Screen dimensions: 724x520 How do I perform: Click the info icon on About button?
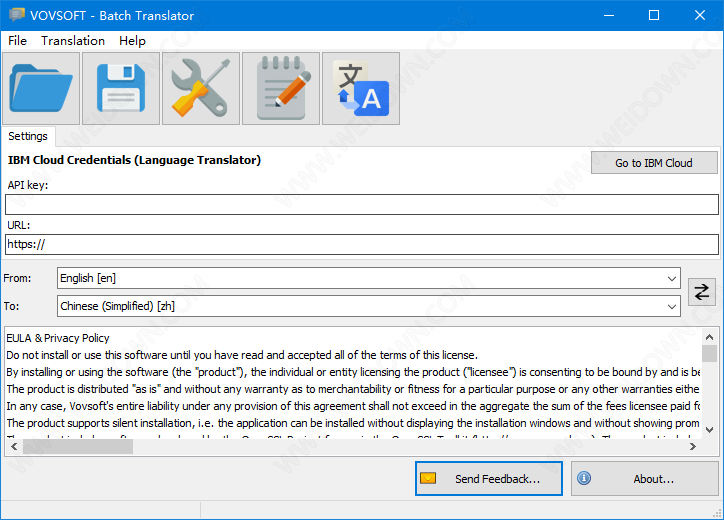click(x=584, y=478)
